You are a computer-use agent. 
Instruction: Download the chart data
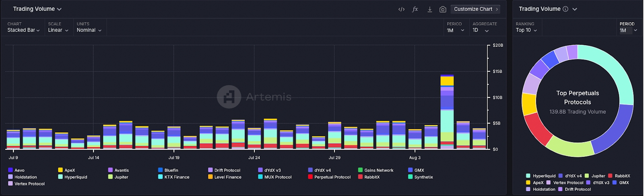[429, 9]
